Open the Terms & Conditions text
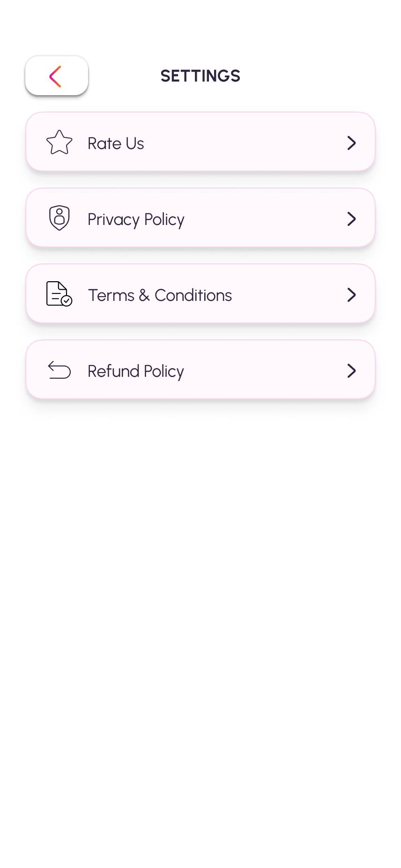Viewport: 401px width, 868px height. pos(160,295)
